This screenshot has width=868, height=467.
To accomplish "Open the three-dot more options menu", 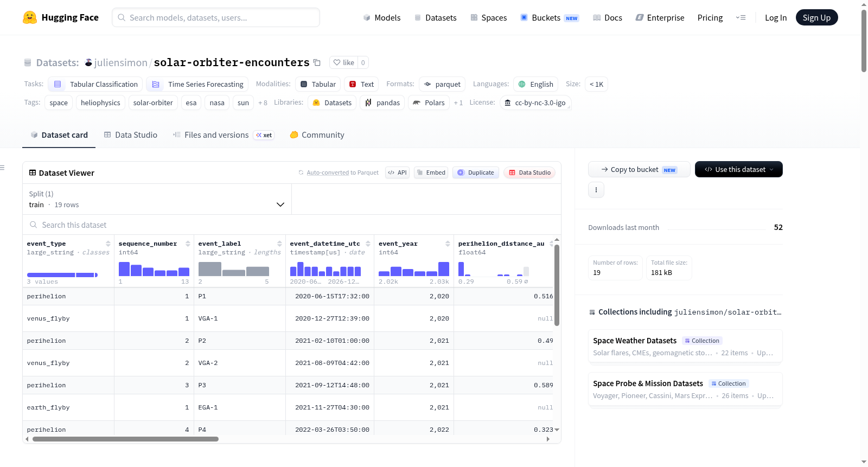I will [x=596, y=190].
